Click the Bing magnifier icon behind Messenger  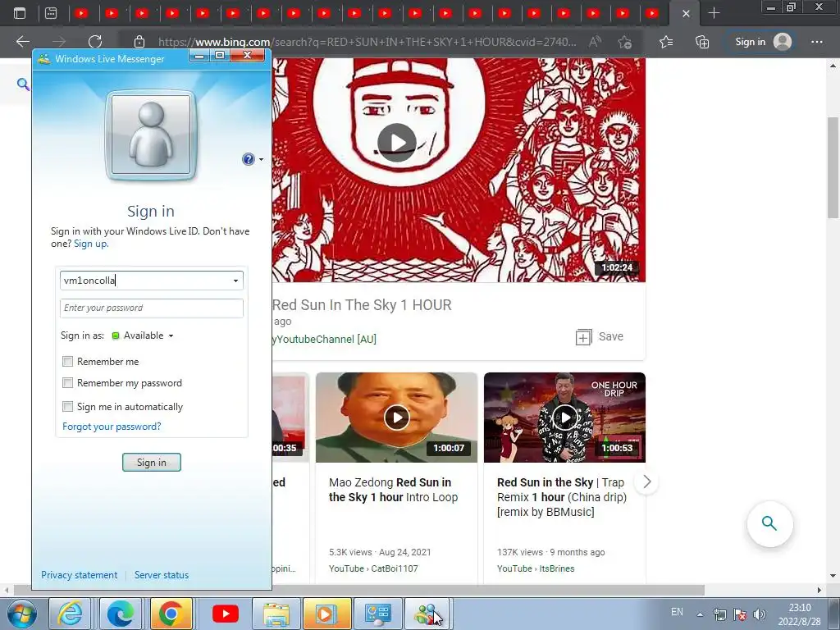pyautogui.click(x=22, y=84)
